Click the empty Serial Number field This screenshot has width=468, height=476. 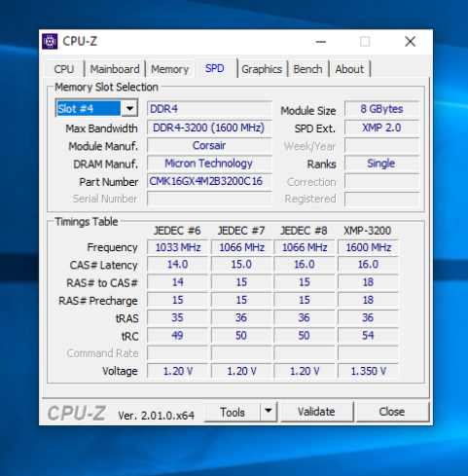209,199
